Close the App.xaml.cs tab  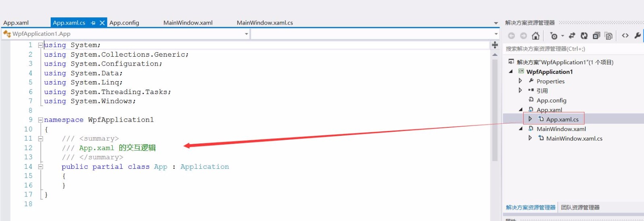pos(102,23)
